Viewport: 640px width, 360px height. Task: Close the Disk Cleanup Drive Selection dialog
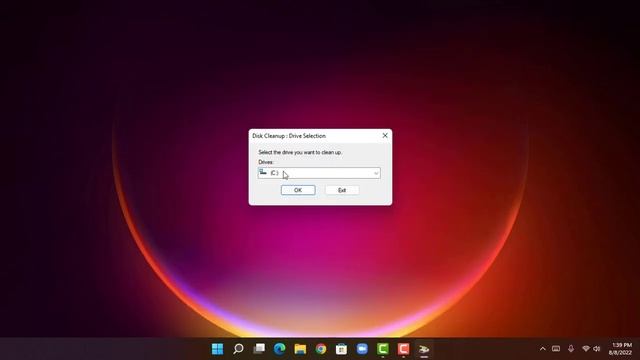[385, 136]
